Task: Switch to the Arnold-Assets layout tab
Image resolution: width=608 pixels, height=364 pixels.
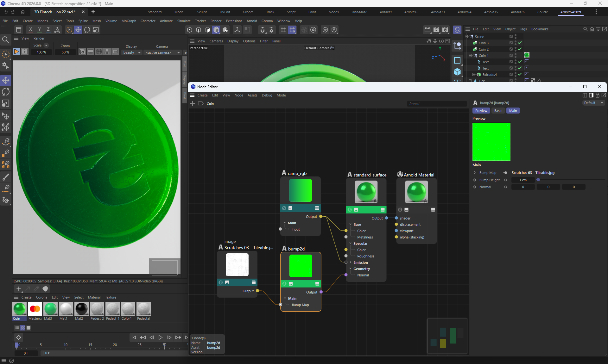Action: click(x=570, y=12)
